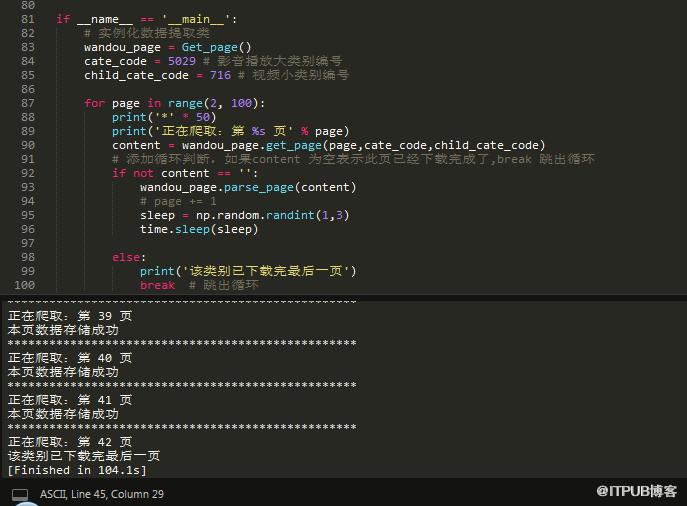Click the cate_code value 5029
Screen dimensions: 687x506
181,61
